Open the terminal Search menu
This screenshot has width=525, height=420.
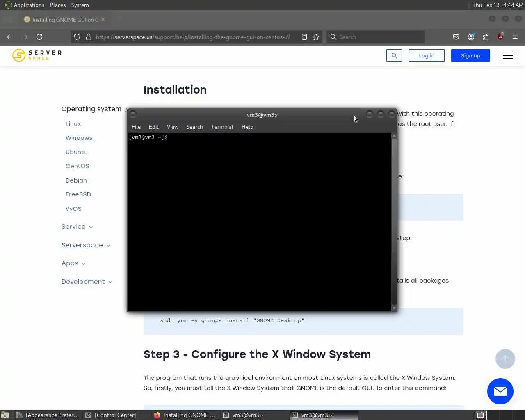(194, 127)
